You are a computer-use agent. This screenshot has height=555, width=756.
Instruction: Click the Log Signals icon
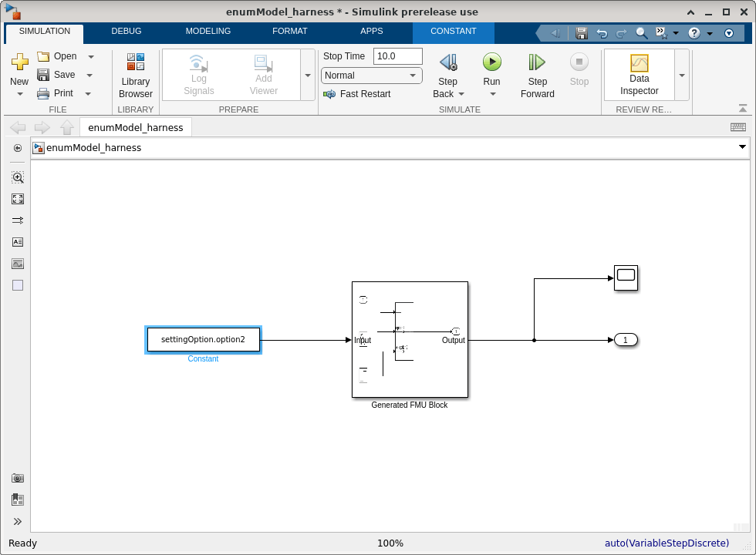198,63
